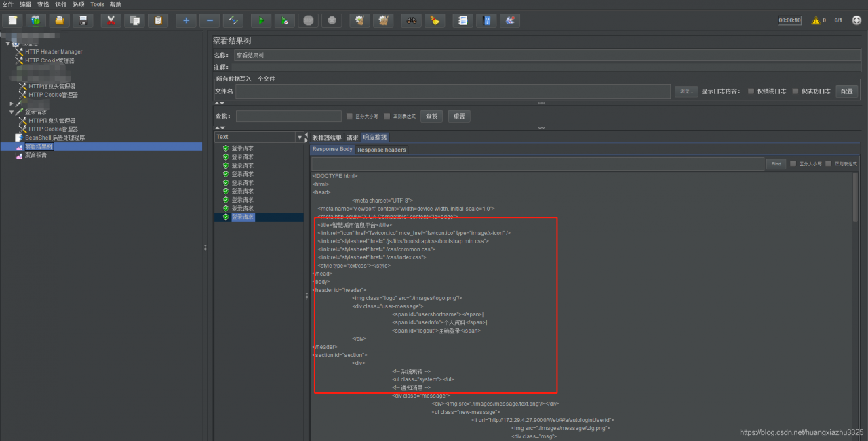The width and height of the screenshot is (868, 441).
Task: Select HTTP Header Manager tree node
Action: coord(54,51)
